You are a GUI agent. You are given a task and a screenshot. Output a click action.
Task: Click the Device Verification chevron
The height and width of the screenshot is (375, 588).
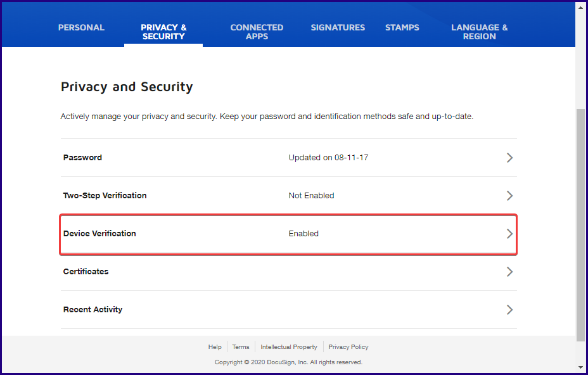pos(509,234)
